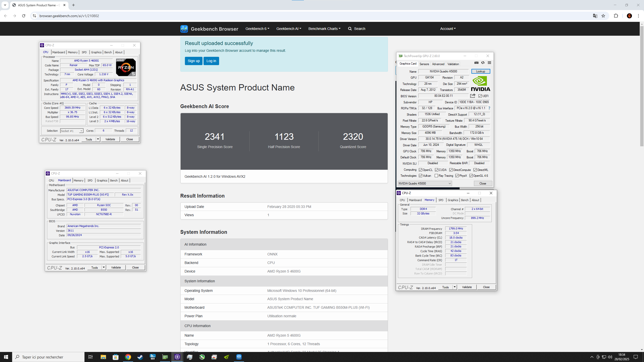The height and width of the screenshot is (362, 644).
Task: Click the GPU-Z screenshot camera icon
Action: [476, 63]
